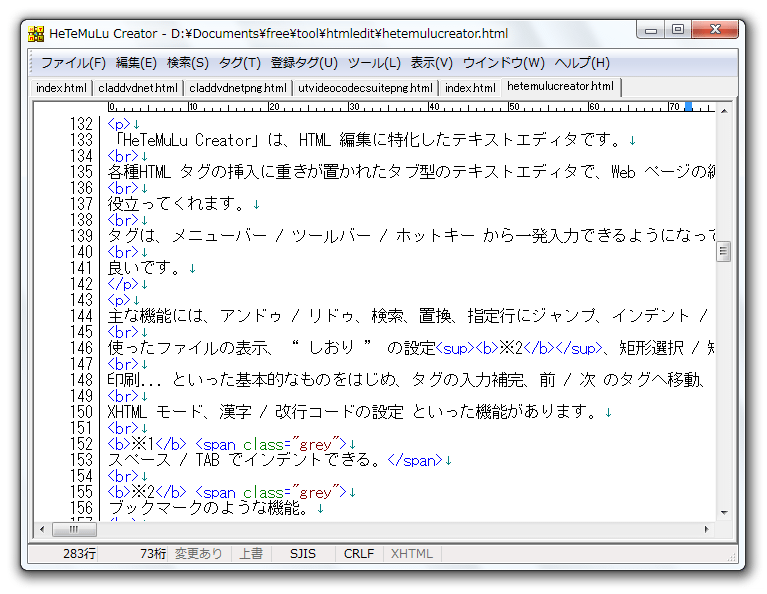
Task: Click the horizontal scrollbar left arrow
Action: [42, 529]
